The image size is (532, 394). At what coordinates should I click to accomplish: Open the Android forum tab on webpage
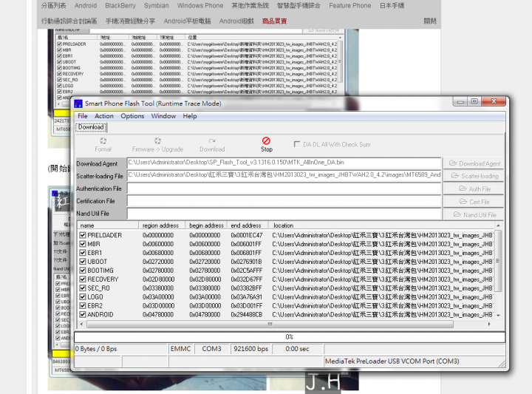pos(86,6)
